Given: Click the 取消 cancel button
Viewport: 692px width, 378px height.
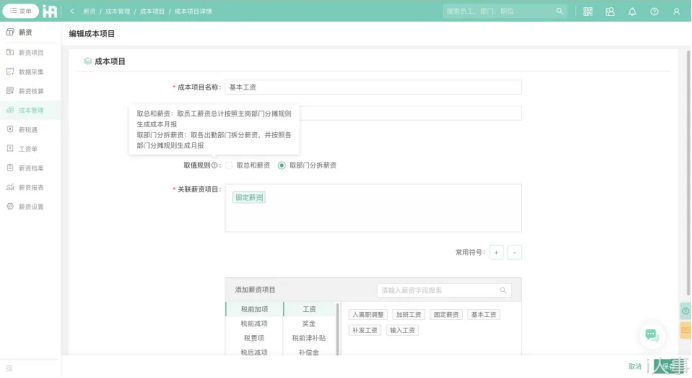Looking at the screenshot, I should tap(635, 367).
